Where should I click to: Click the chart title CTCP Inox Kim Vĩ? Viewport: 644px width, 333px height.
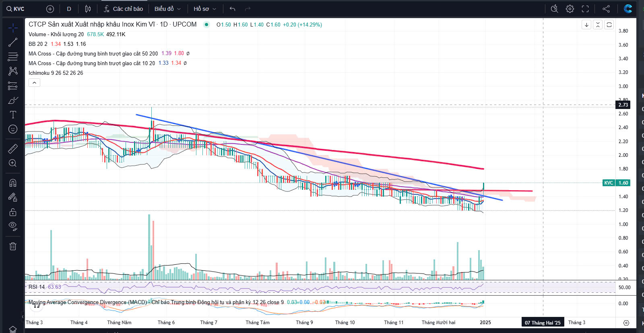[x=113, y=24]
